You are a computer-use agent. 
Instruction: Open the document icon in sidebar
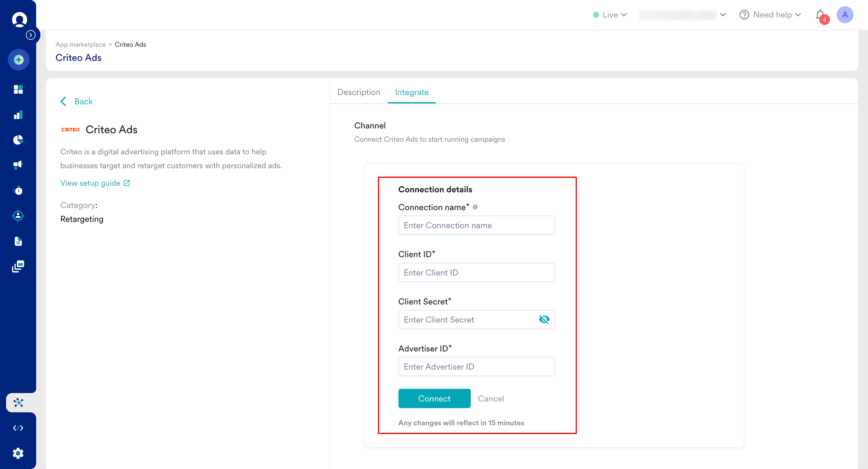point(18,241)
